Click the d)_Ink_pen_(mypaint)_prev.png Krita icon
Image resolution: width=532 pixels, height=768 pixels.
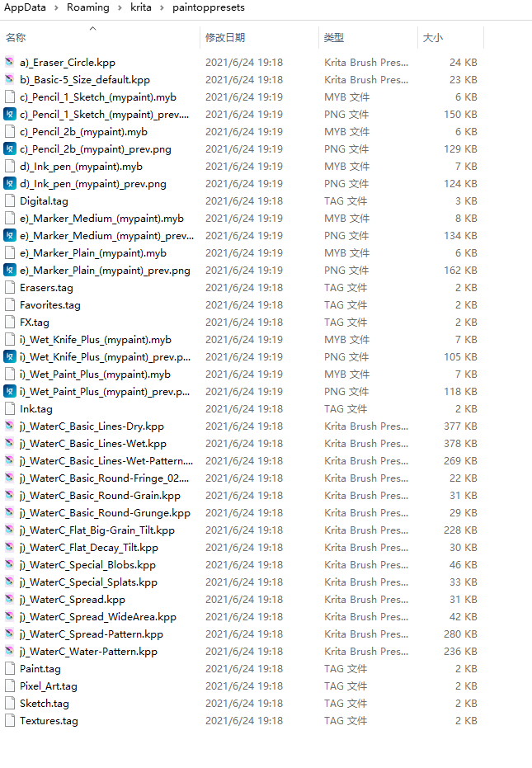click(x=9, y=184)
